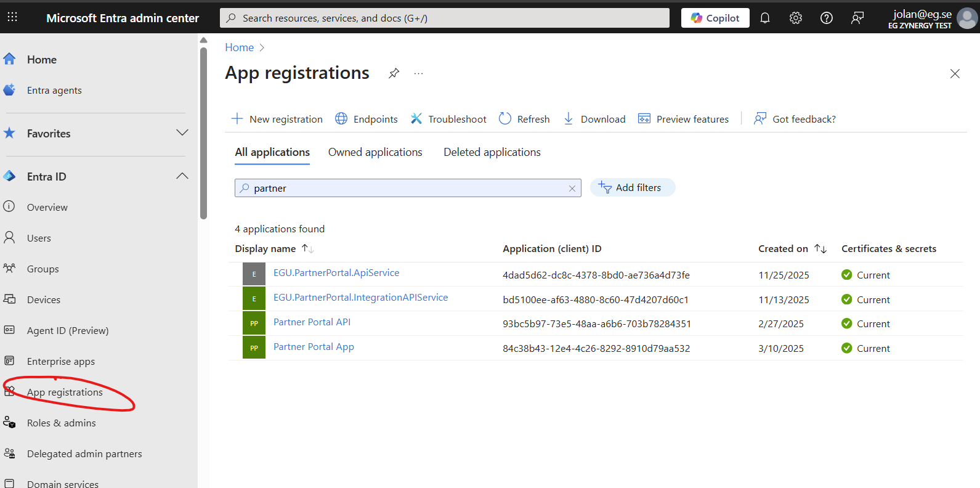Sort by Display name column arrows
Screen dimensions: 980x488
308,249
